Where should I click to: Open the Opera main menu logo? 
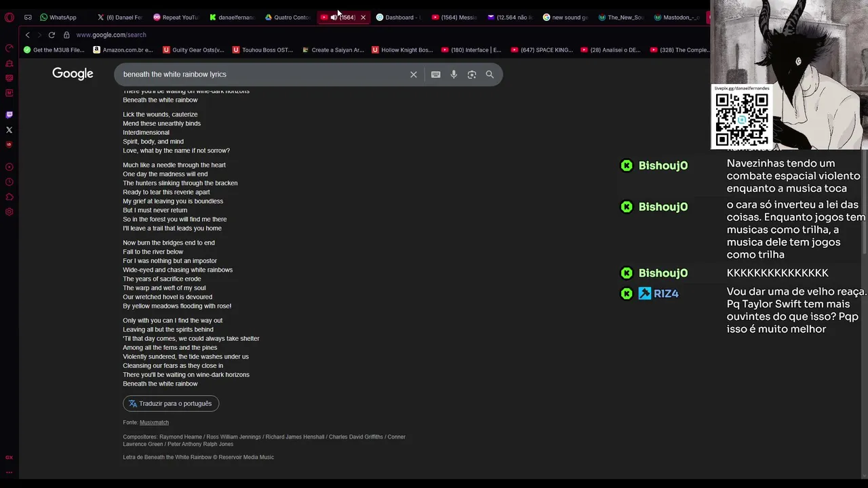9,17
